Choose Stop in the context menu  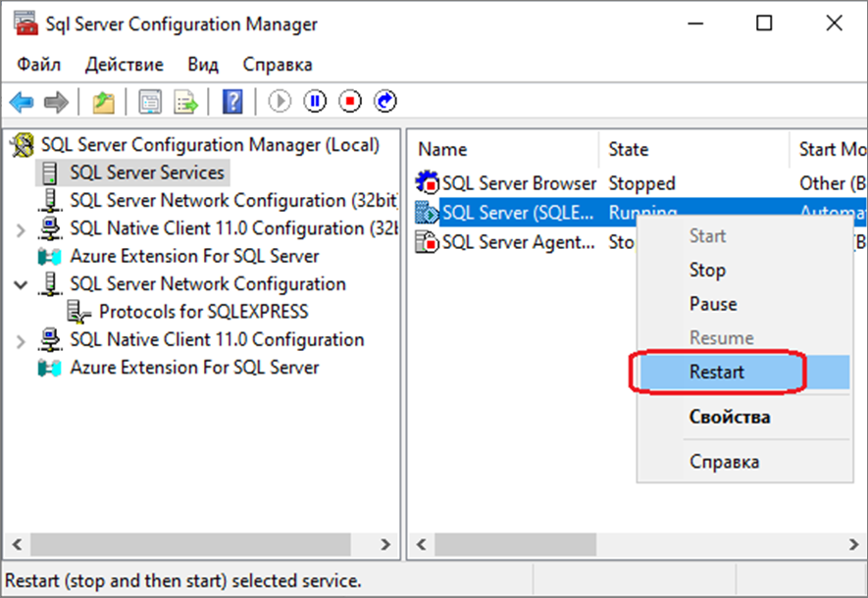744,270
